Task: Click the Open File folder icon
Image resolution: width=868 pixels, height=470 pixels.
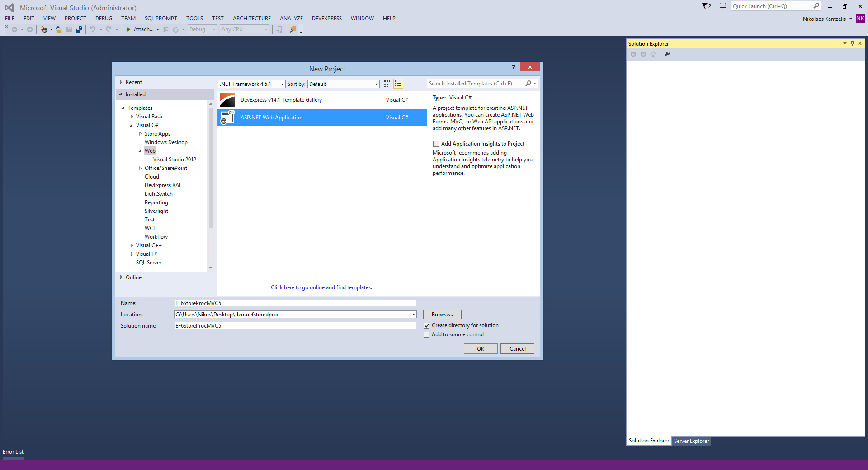Action: [59, 29]
